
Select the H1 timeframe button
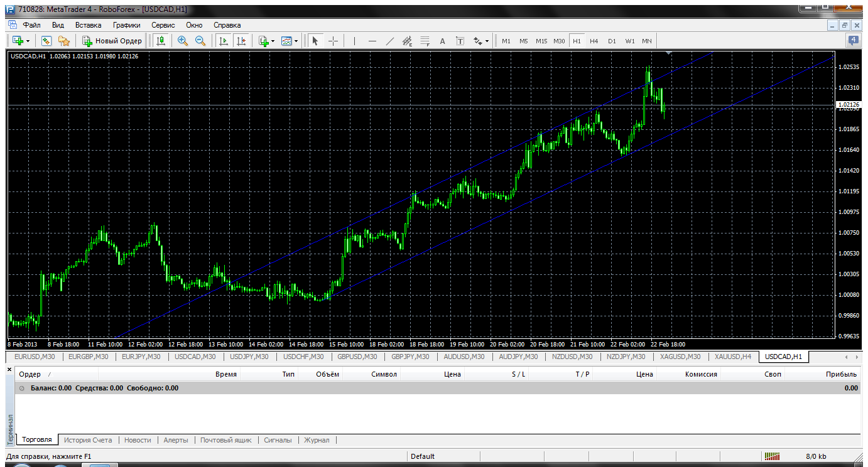coord(577,41)
